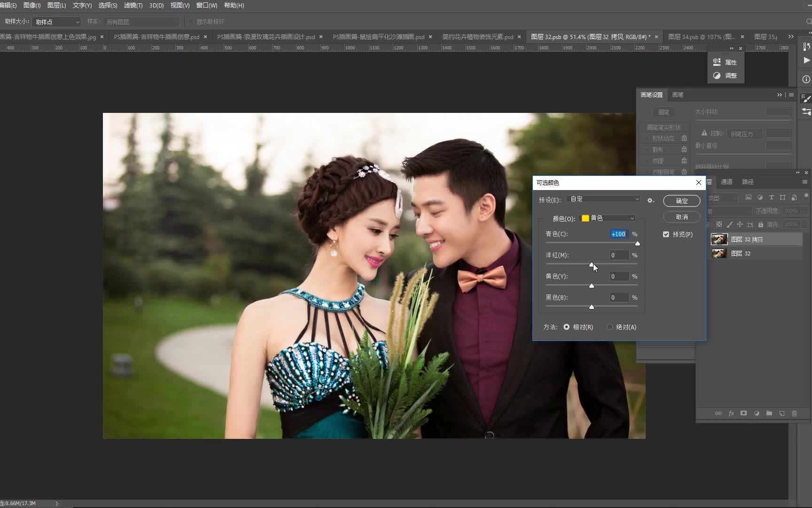Collapse brush settings panel double arrows

tap(780, 95)
